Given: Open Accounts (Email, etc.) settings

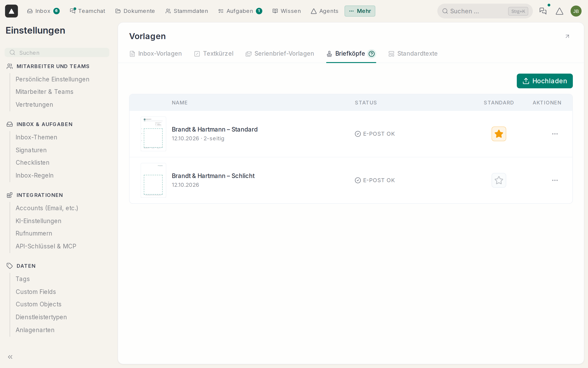Looking at the screenshot, I should pyautogui.click(x=47, y=208).
